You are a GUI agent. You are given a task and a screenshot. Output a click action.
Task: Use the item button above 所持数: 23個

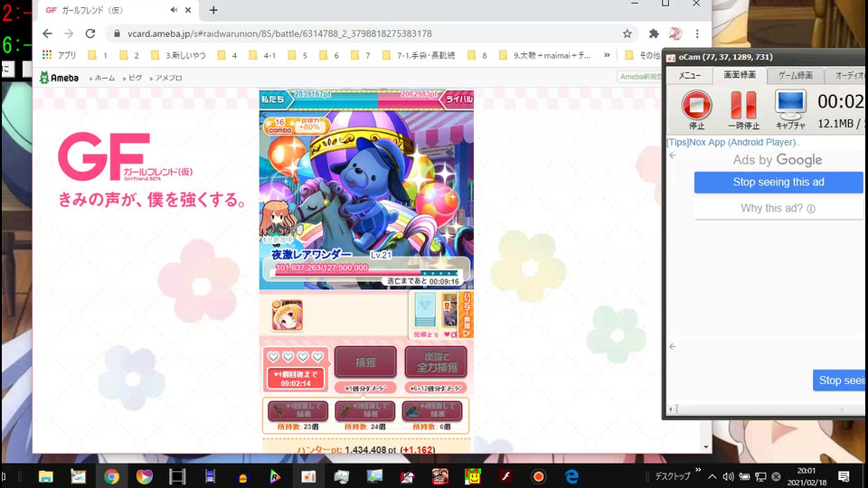coord(298,410)
